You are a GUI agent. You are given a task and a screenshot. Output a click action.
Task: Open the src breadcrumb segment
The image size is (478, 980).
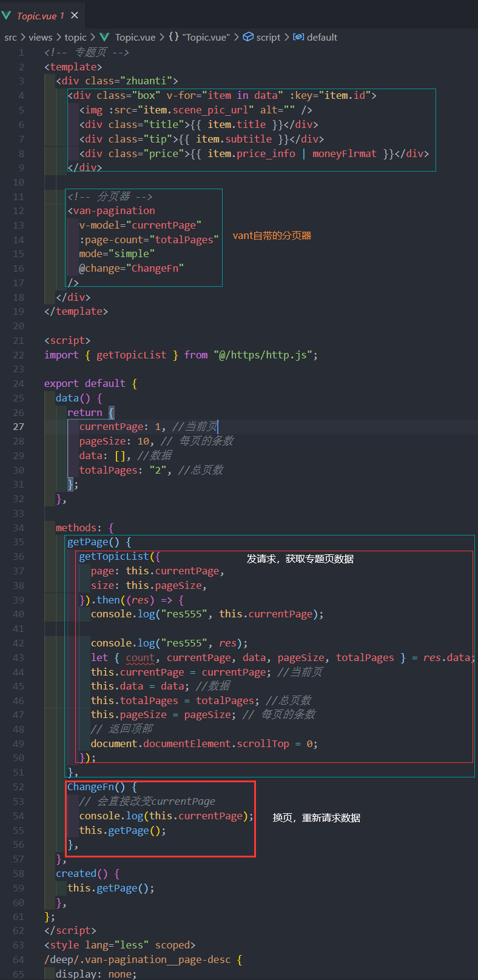10,37
